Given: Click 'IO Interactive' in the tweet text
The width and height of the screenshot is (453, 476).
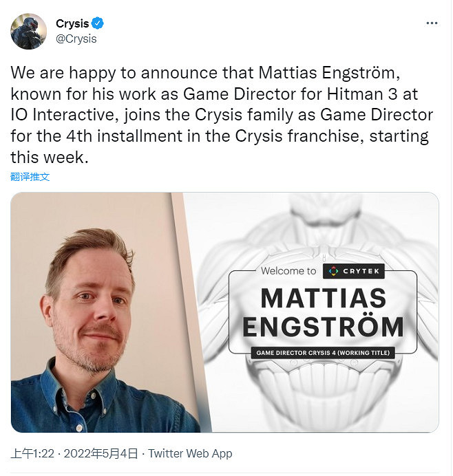Looking at the screenshot, I should click(62, 115).
